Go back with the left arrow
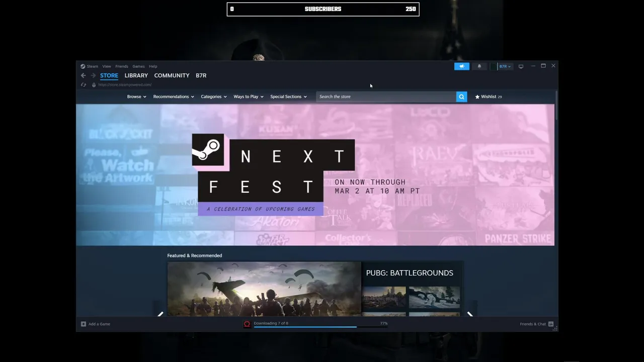The height and width of the screenshot is (362, 644). click(x=84, y=75)
